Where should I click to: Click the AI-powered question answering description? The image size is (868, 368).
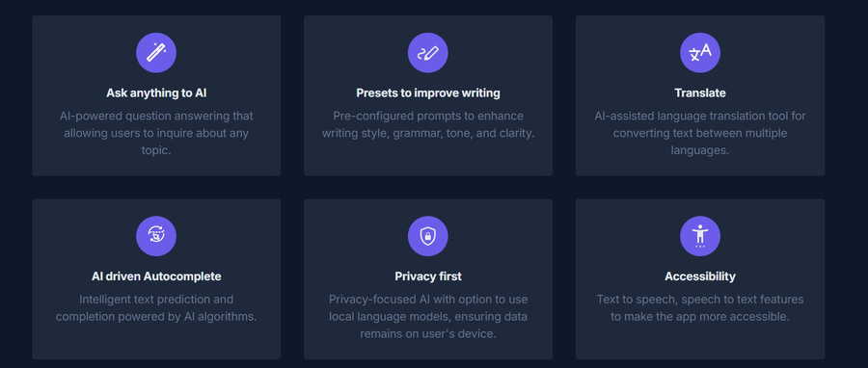point(156,133)
